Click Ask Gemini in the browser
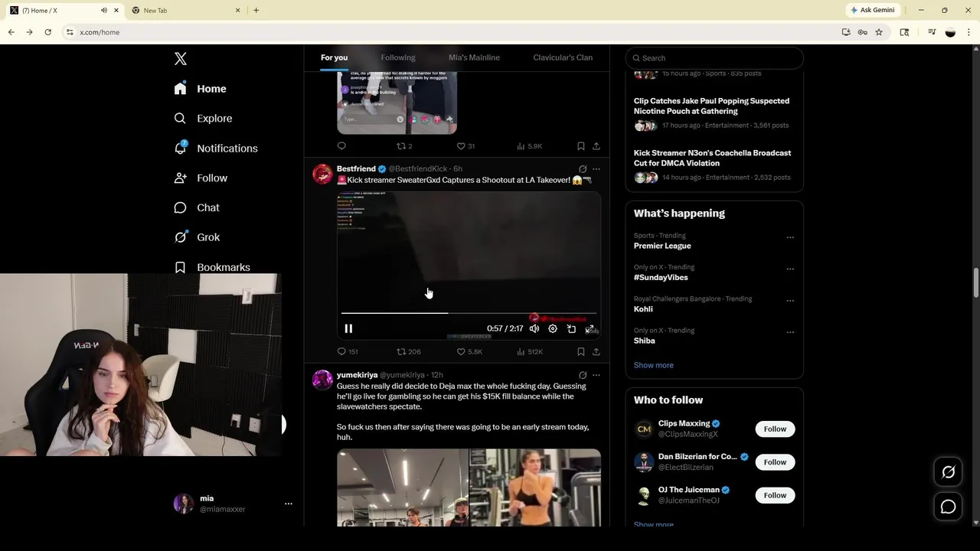Viewport: 980px width, 551px height. coord(872,10)
